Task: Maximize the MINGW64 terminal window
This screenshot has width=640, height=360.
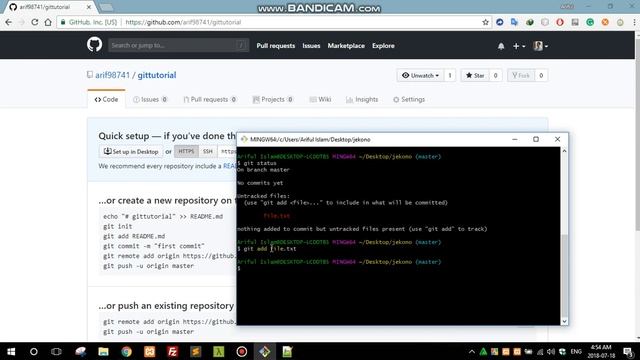Action: pos(536,139)
